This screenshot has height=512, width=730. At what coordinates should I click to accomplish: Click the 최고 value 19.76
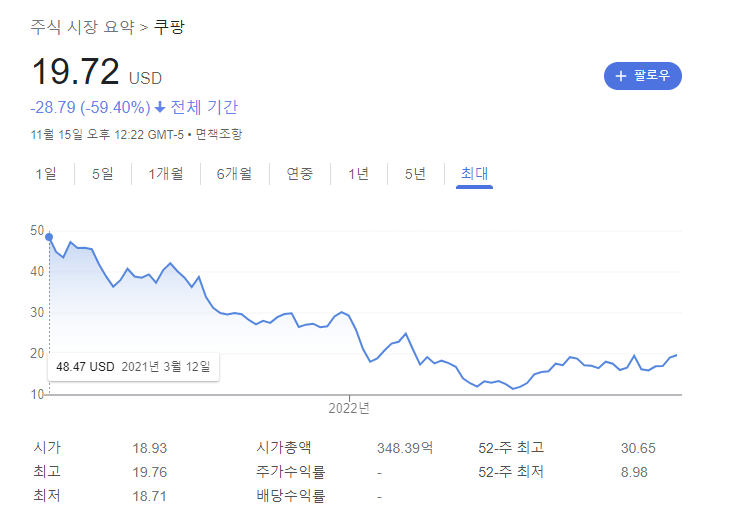(x=149, y=472)
